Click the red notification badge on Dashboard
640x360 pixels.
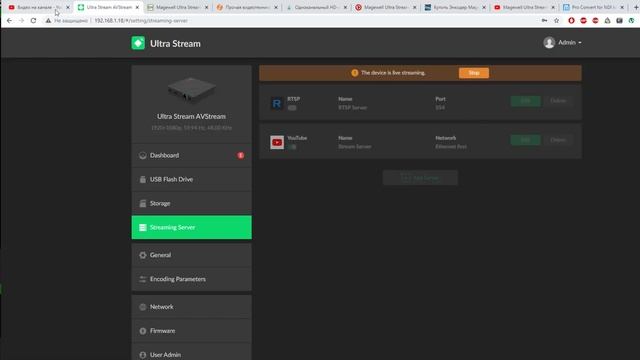241,156
